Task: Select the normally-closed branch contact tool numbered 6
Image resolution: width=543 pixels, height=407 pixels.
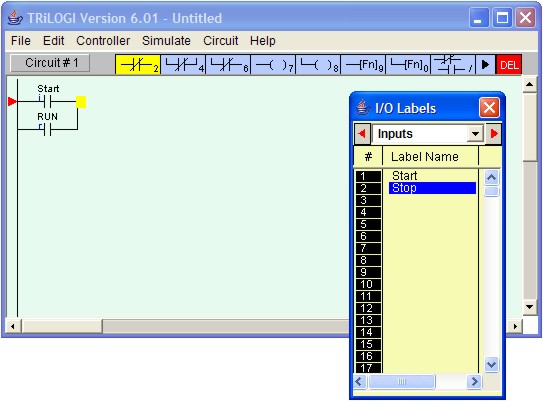Action: pos(228,64)
